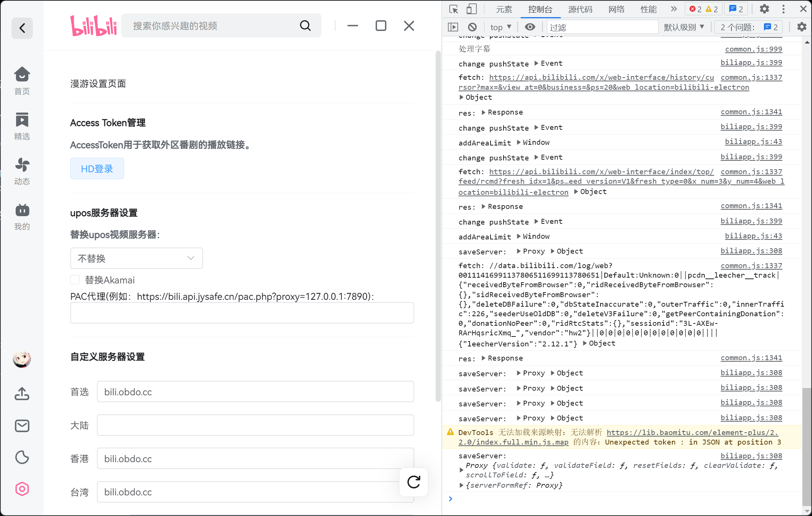Click the upload arrow icon in sidebar

tap(22, 394)
